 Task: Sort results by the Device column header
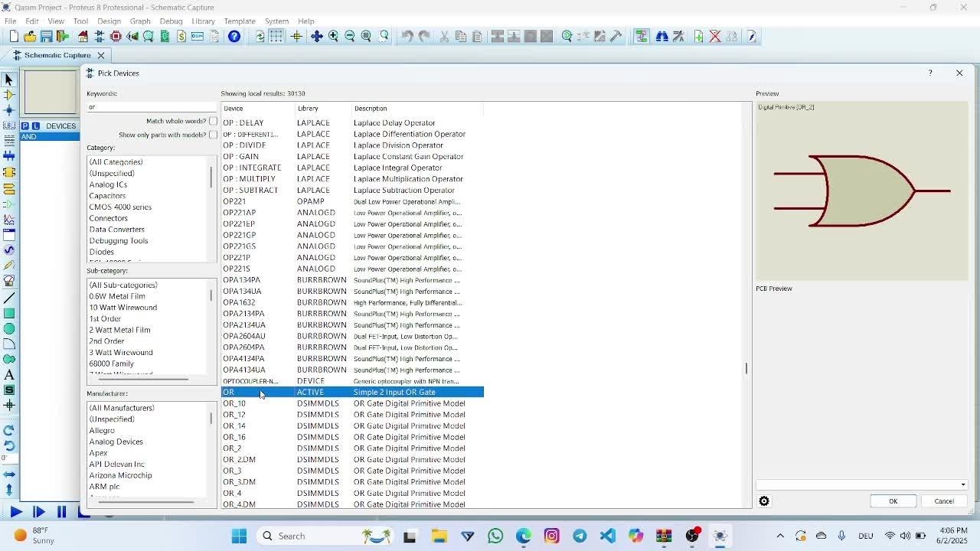[x=258, y=109]
